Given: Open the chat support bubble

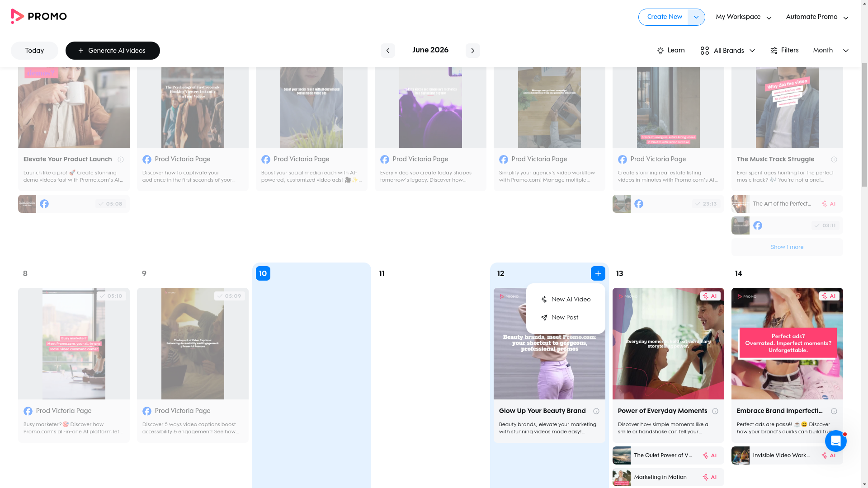Looking at the screenshot, I should click(835, 441).
